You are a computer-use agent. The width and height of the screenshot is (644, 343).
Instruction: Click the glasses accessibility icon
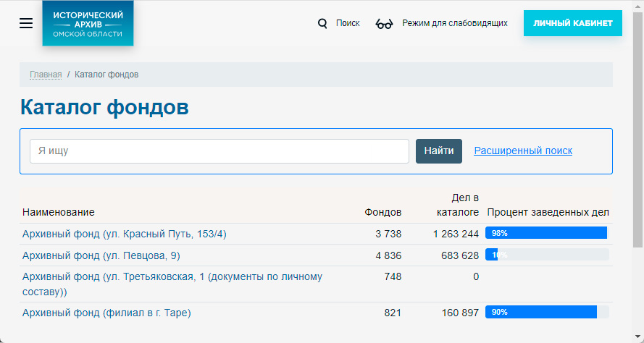click(x=384, y=24)
